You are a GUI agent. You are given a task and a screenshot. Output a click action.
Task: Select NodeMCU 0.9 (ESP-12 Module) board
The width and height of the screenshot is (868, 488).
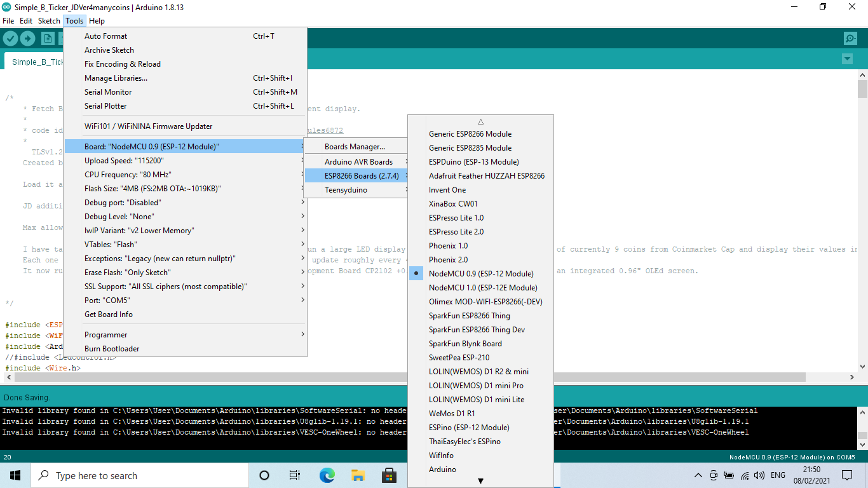point(480,274)
